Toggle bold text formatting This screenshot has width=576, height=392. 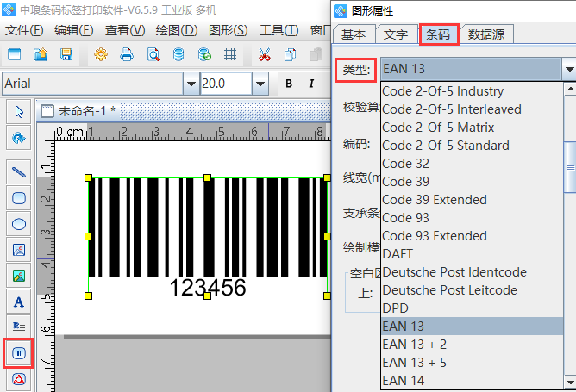(288, 84)
